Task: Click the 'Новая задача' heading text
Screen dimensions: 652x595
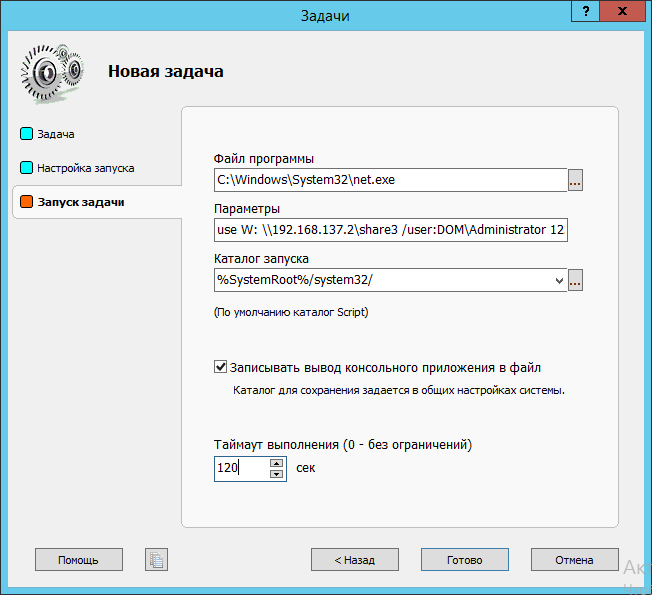Action: click(x=165, y=72)
